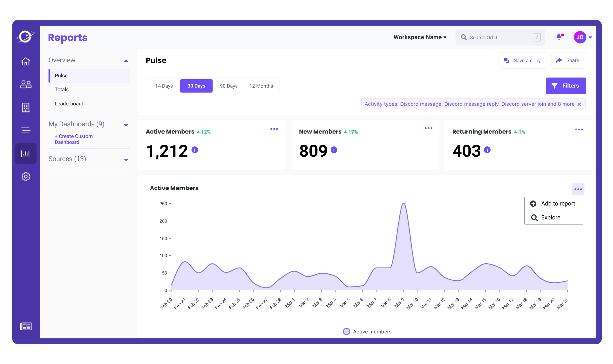Open the Organizations building icon
Viewport: 613px width, 364px height.
click(26, 107)
